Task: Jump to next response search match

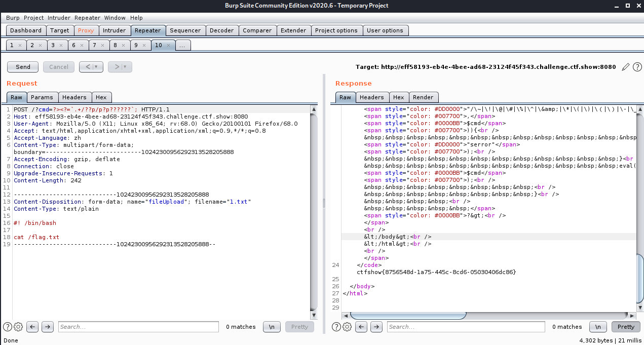Action: click(x=376, y=327)
